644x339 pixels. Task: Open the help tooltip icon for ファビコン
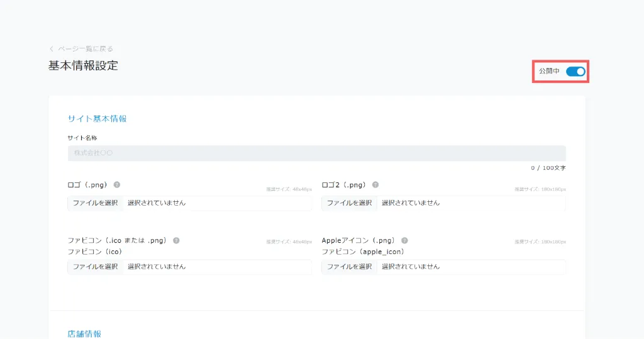pos(176,240)
